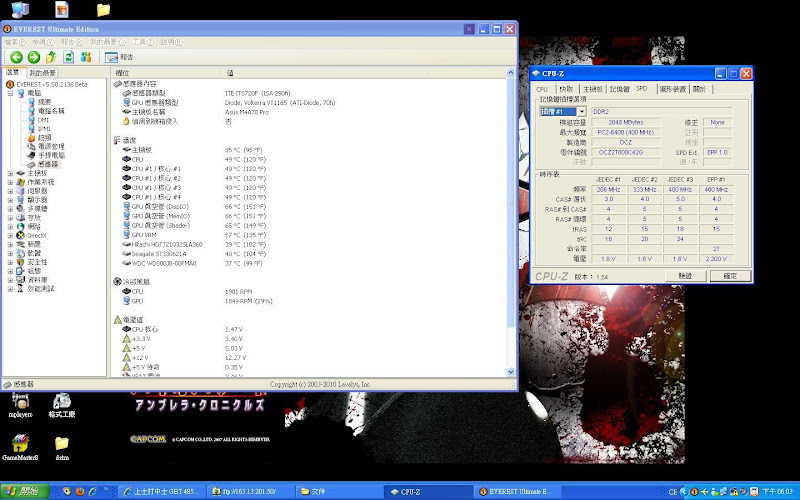Screen dimensions: 800x500
Task: Go back with EVEREST green back arrow
Action: tap(16, 57)
